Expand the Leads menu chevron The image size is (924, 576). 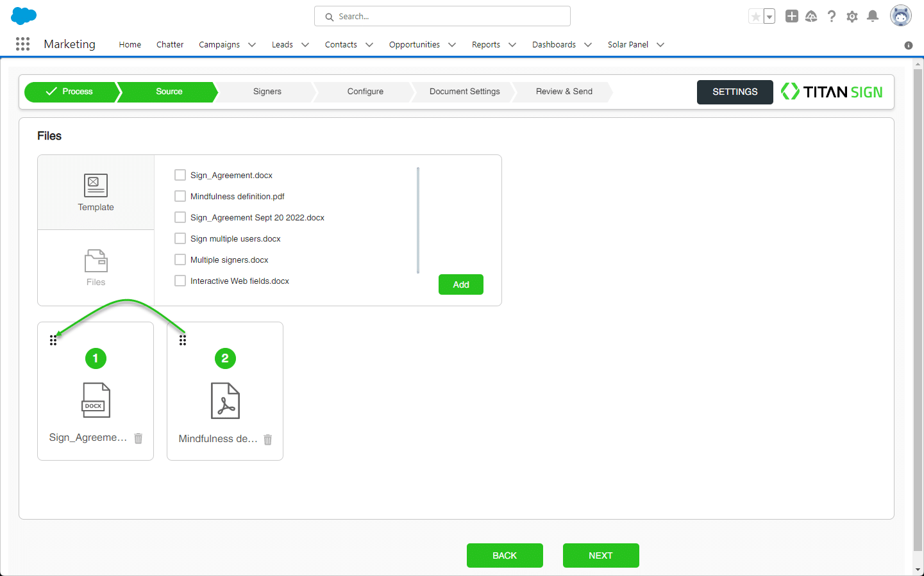305,45
